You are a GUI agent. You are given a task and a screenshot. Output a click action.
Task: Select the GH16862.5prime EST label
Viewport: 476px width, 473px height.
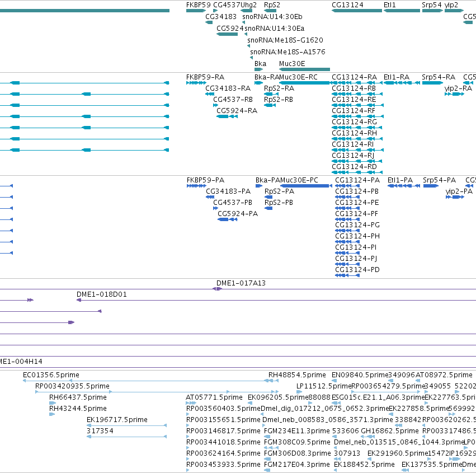[390, 431]
